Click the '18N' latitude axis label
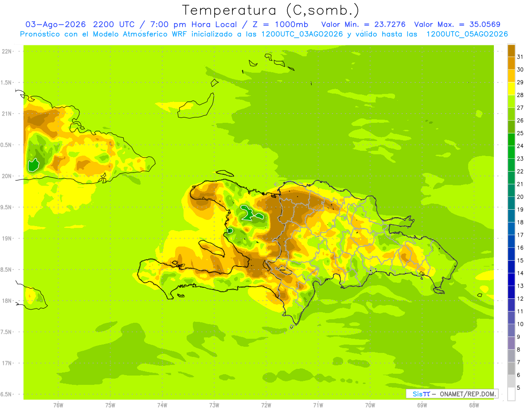 [x=7, y=301]
